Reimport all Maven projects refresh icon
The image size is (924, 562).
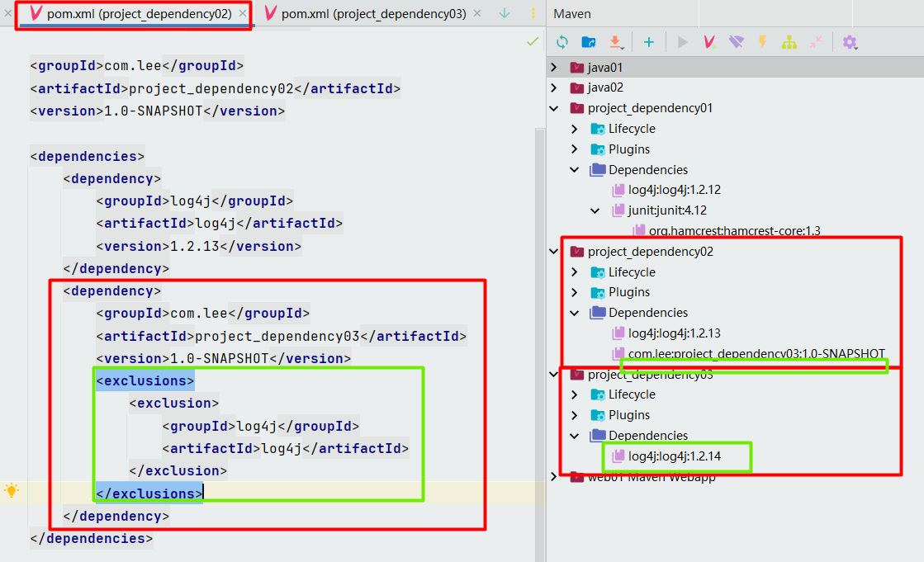562,42
